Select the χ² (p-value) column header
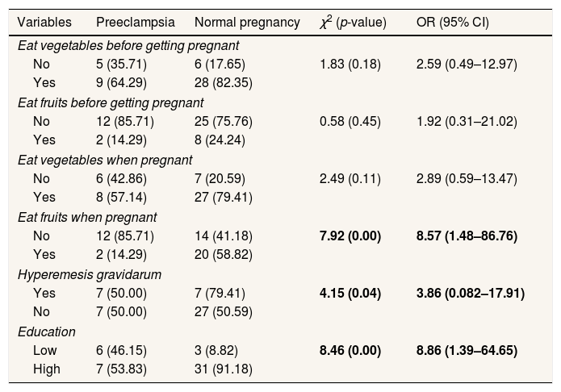Viewport: 561px width, 392px height. 353,22
